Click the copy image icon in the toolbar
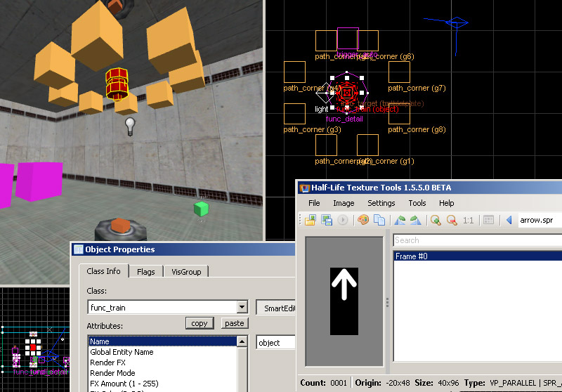 coord(379,220)
